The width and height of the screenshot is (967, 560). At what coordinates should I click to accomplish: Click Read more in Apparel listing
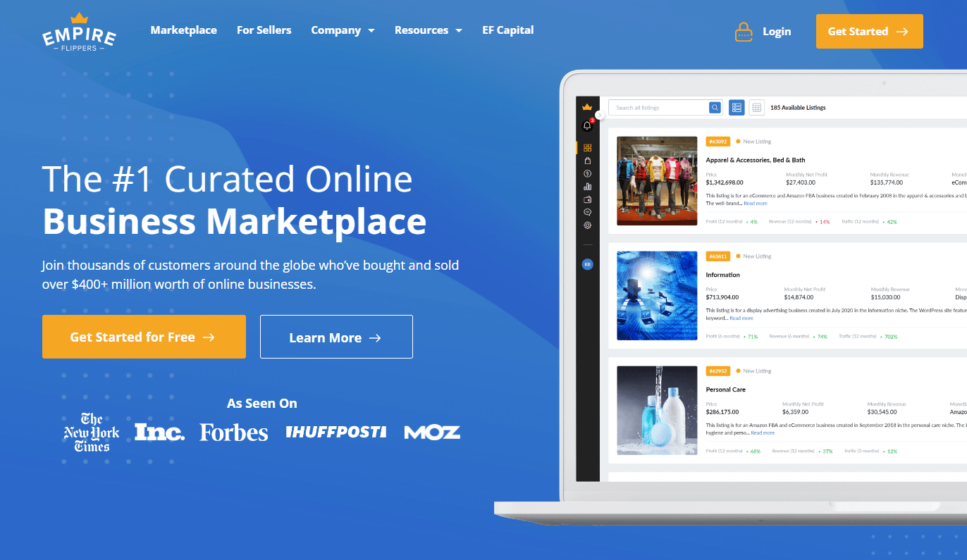(756, 204)
